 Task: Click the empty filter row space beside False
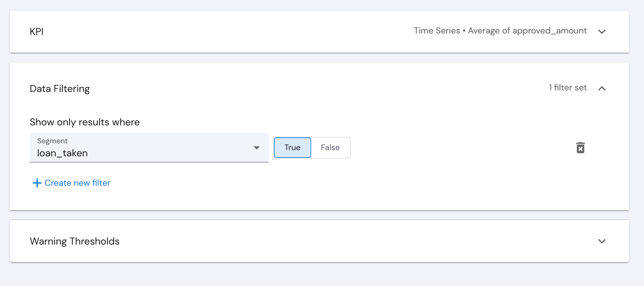click(x=461, y=148)
